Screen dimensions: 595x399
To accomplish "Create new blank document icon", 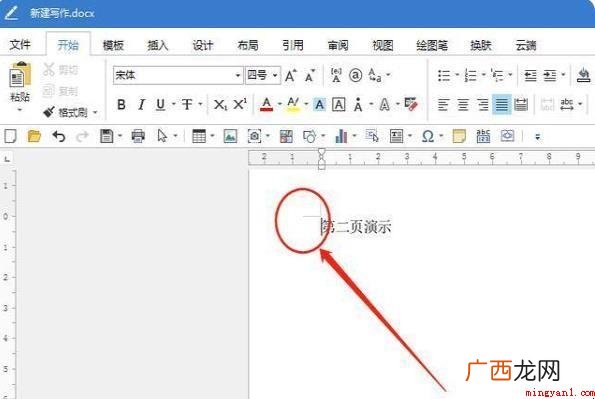I will (10, 136).
